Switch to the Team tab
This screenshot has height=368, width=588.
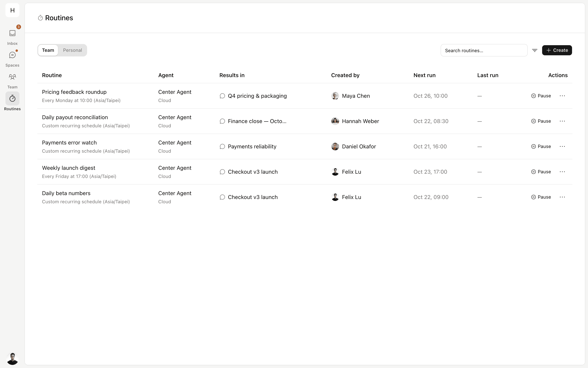48,50
